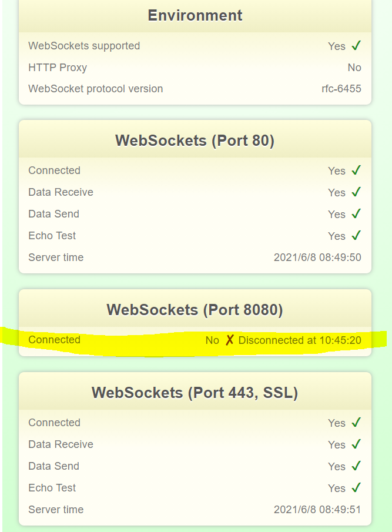Click the Port 443 Data Receive checkmark
This screenshot has height=532, width=392.
click(x=356, y=444)
